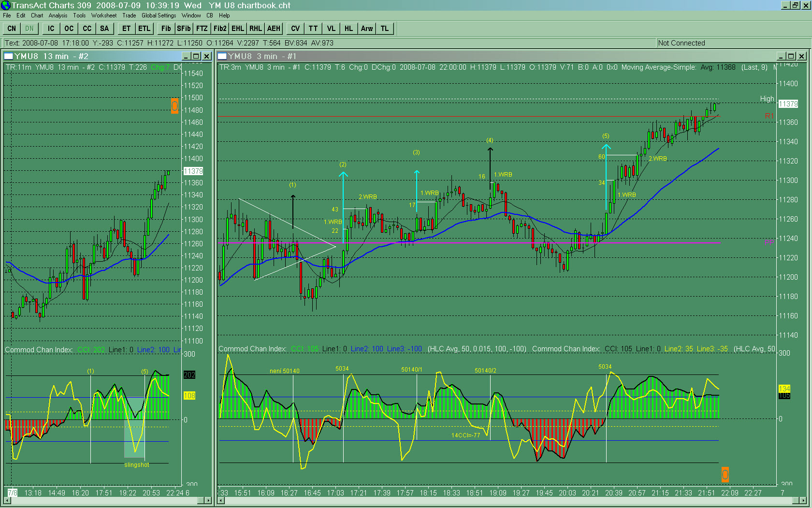
Task: Click the AEH toolbar button
Action: coord(274,29)
